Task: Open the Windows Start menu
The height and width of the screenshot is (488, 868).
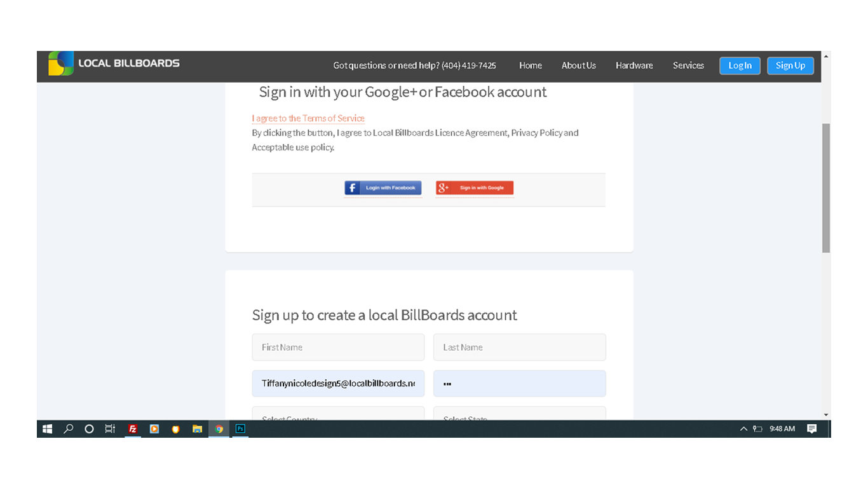Action: coord(47,429)
